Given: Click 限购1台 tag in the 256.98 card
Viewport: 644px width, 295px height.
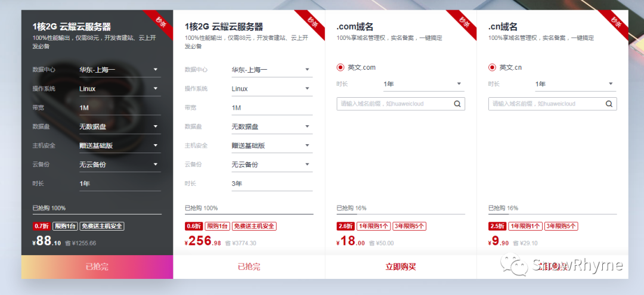Looking at the screenshot, I should (x=217, y=226).
